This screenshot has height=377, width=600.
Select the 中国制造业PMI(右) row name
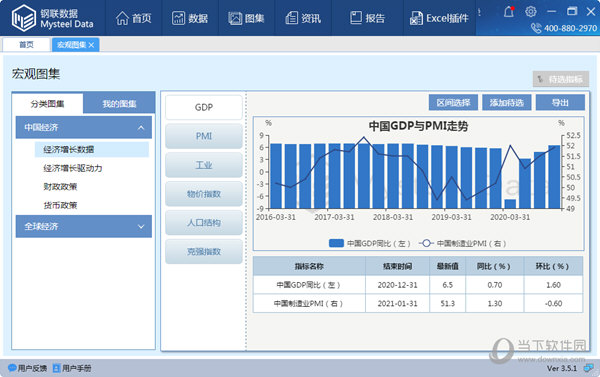pos(309,304)
